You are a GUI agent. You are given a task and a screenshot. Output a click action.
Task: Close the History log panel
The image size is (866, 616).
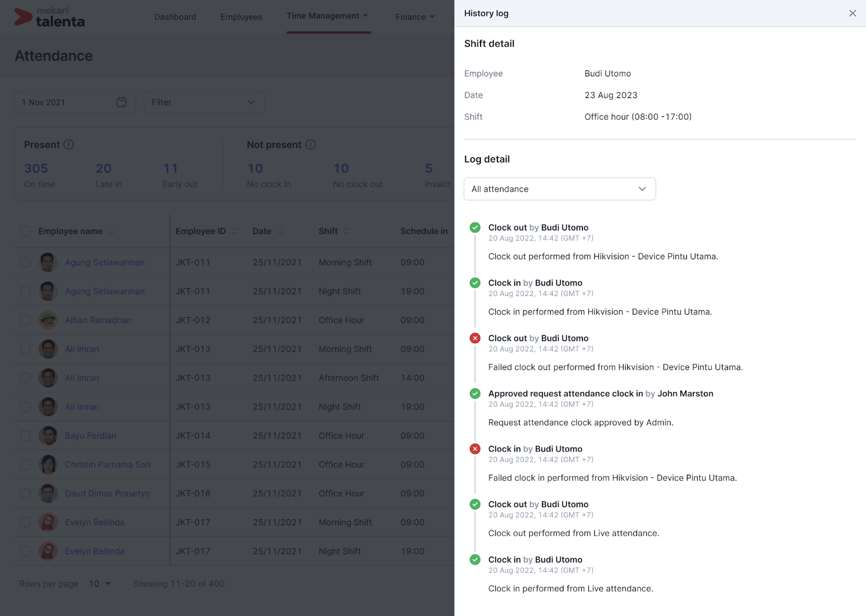tap(852, 13)
